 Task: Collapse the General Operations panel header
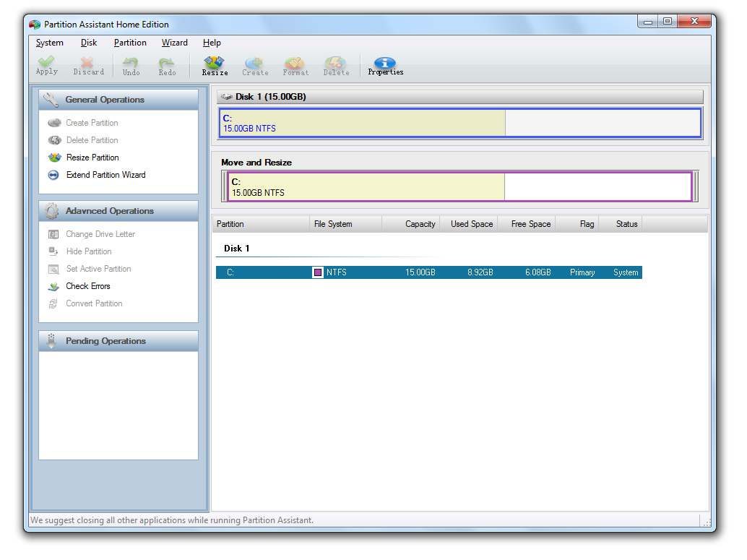[x=118, y=100]
